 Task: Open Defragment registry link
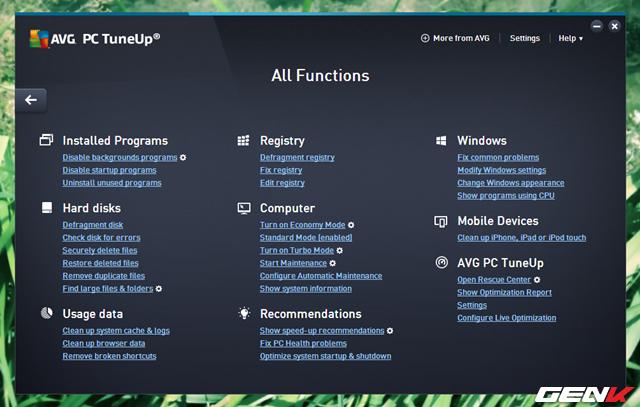(297, 158)
